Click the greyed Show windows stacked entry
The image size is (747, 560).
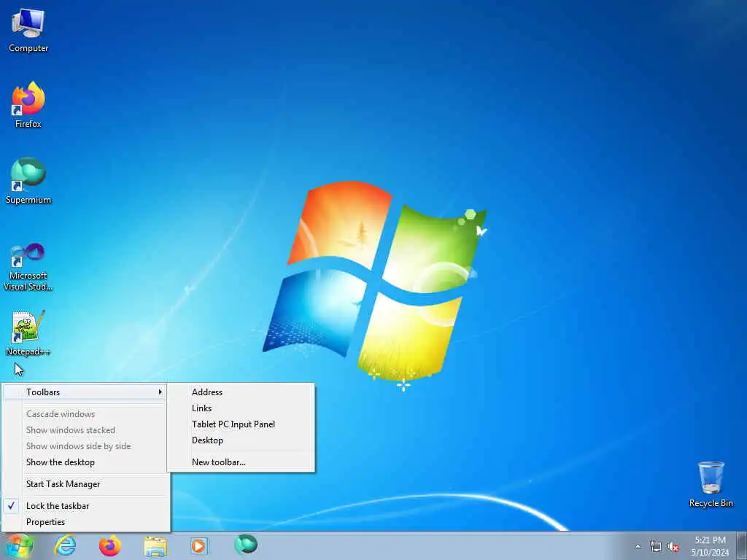[86, 430]
